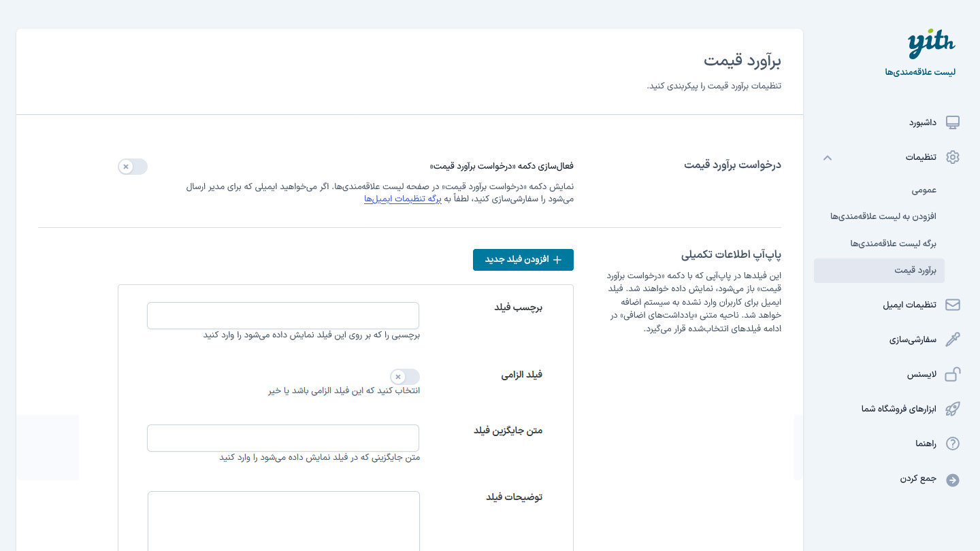This screenshot has height=551, width=980.
Task: Click the افزودن فیلد جدید button
Action: coord(523,260)
